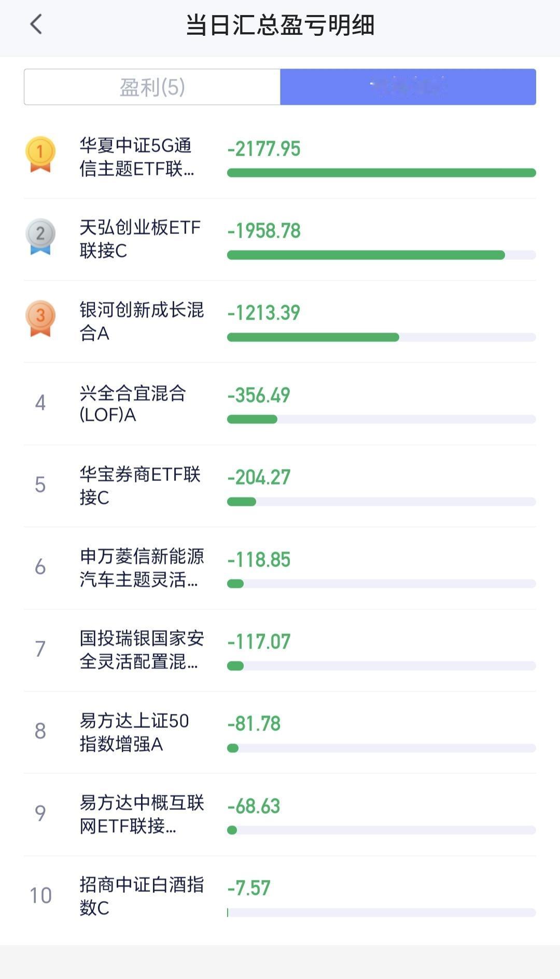Image resolution: width=560 pixels, height=979 pixels.
Task: Click the page title 当日汇总盈亏明细
Action: click(x=280, y=25)
